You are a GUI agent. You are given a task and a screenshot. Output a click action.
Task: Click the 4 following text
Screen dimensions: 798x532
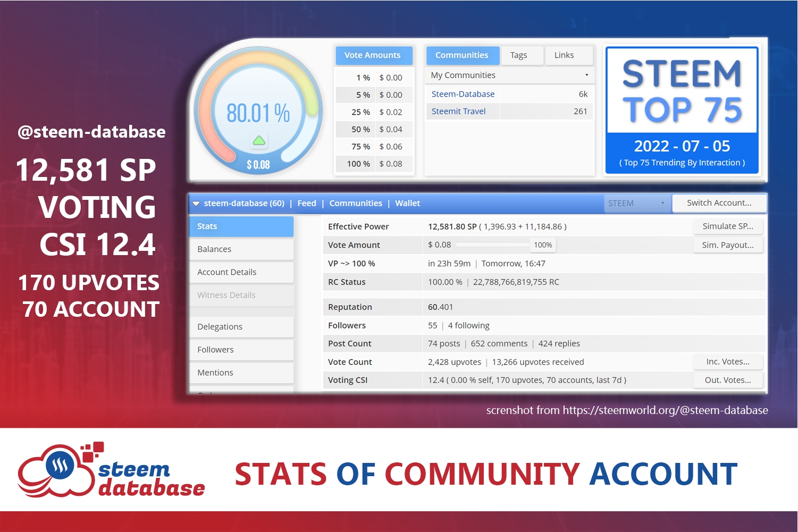point(469,326)
